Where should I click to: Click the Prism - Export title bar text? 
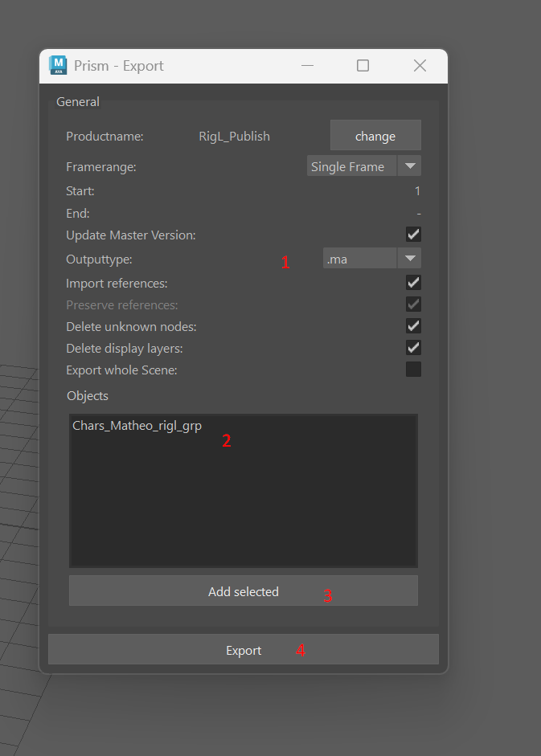[x=119, y=66]
